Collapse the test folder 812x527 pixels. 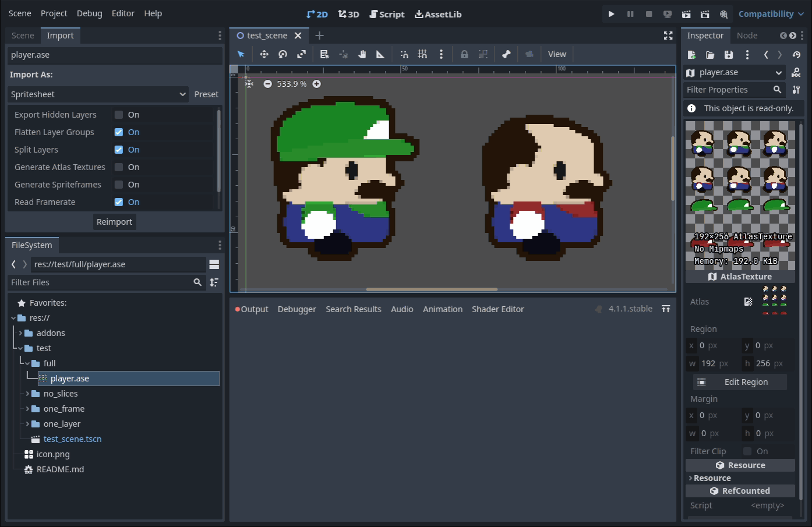click(x=20, y=348)
